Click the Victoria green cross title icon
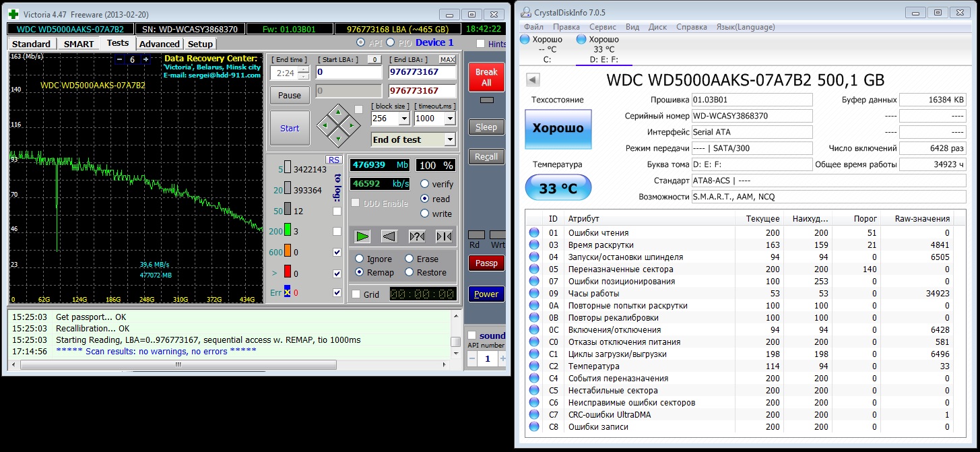 [13, 13]
